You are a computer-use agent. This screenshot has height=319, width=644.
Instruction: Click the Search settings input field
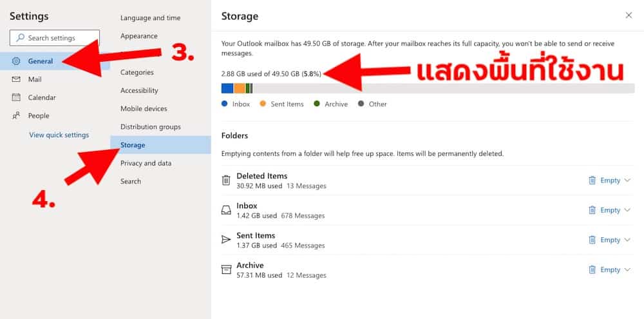[x=55, y=38]
